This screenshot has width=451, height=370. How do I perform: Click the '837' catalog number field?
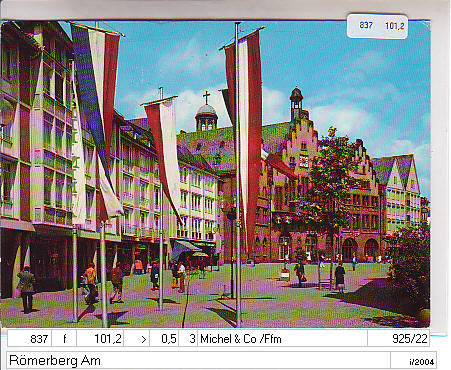(30, 339)
